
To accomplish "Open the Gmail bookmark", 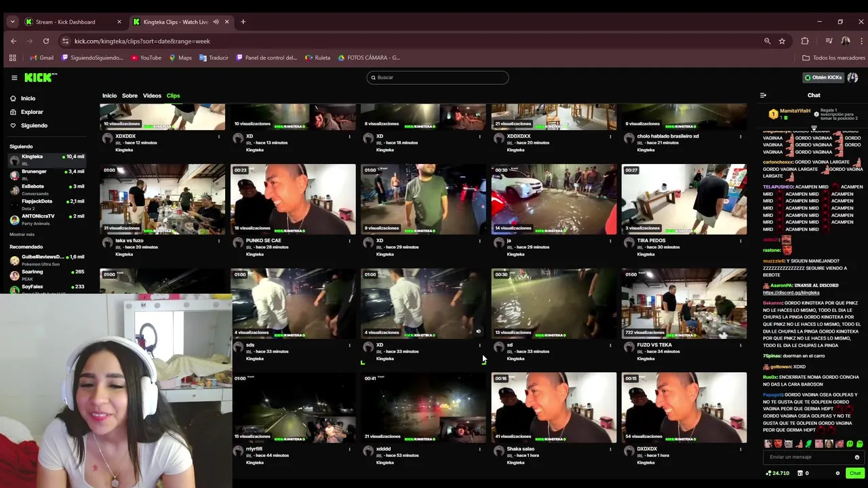I will click(x=41, y=58).
